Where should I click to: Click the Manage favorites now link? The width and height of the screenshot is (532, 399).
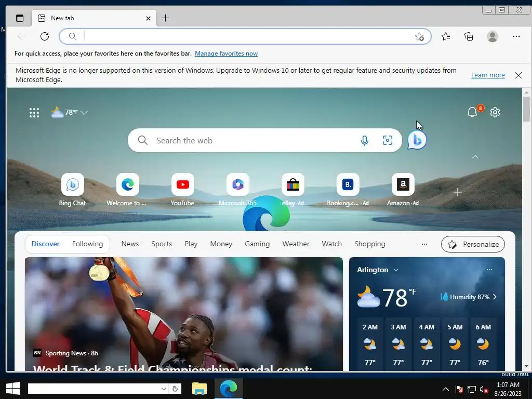(227, 54)
